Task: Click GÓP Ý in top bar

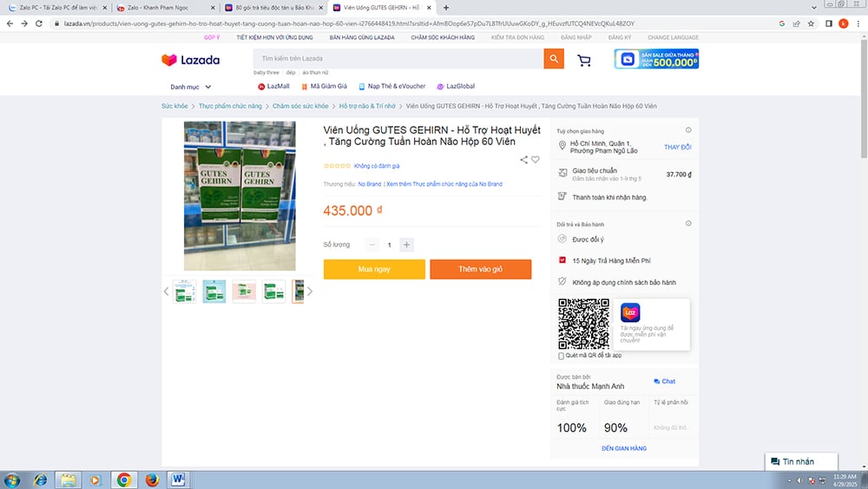Action: [212, 37]
